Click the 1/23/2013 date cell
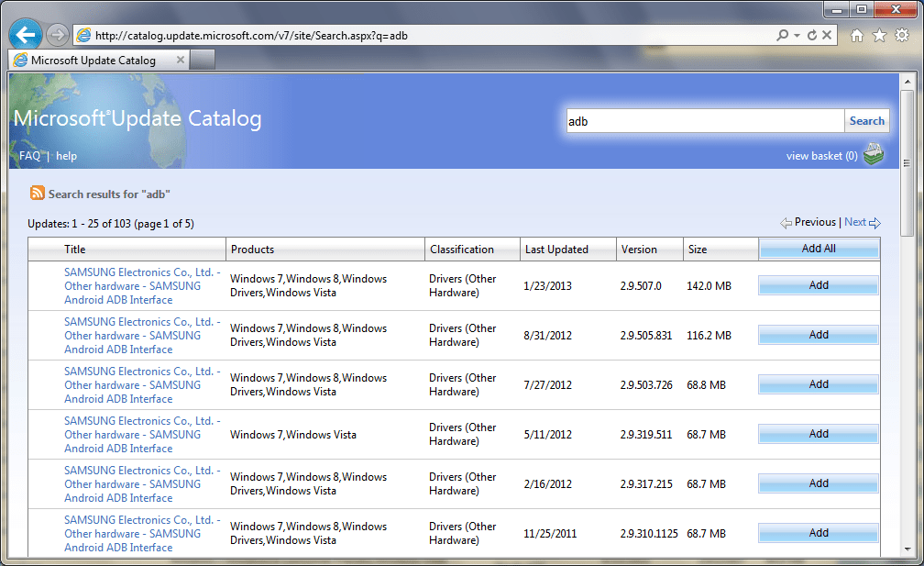The width and height of the screenshot is (924, 566). pos(547,286)
